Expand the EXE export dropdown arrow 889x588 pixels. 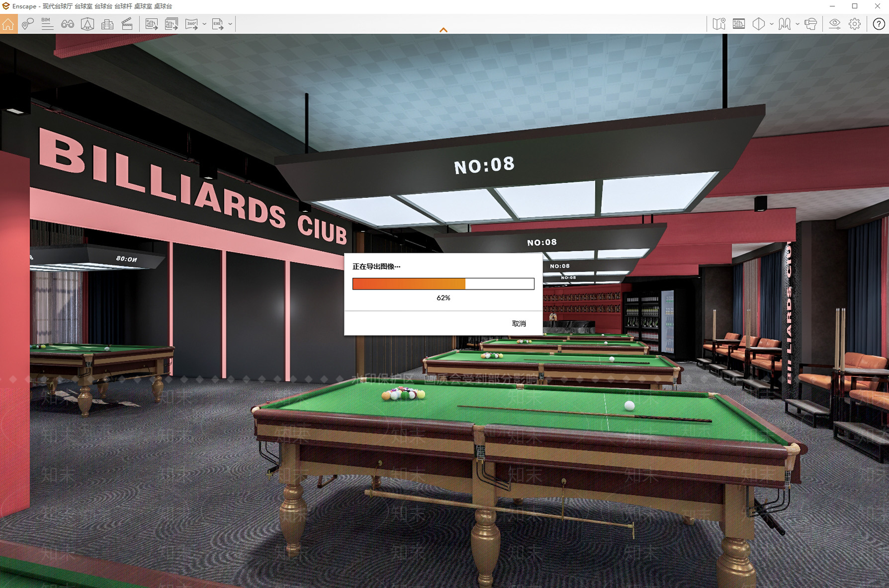tap(230, 24)
